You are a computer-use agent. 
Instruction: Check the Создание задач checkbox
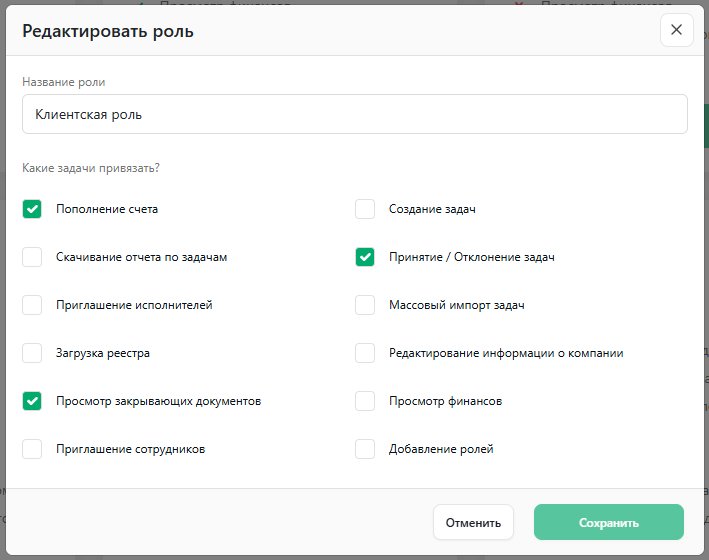[365, 209]
